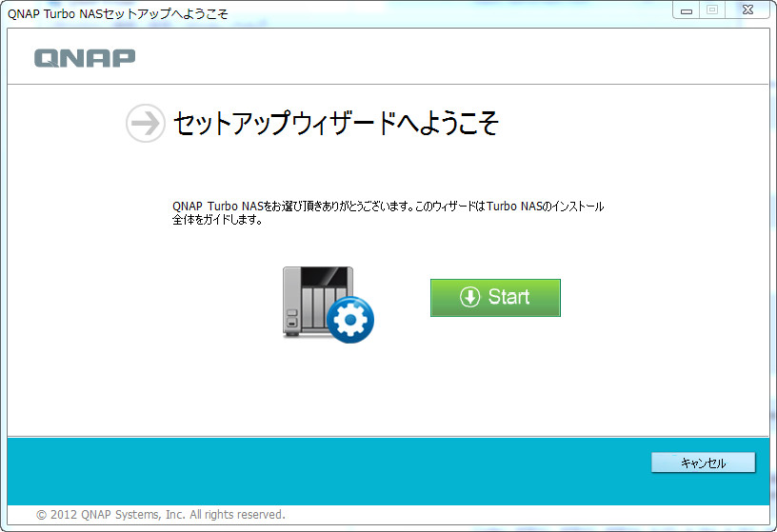777x532 pixels.
Task: Click the キャンセル cancel button
Action: pyautogui.click(x=703, y=463)
